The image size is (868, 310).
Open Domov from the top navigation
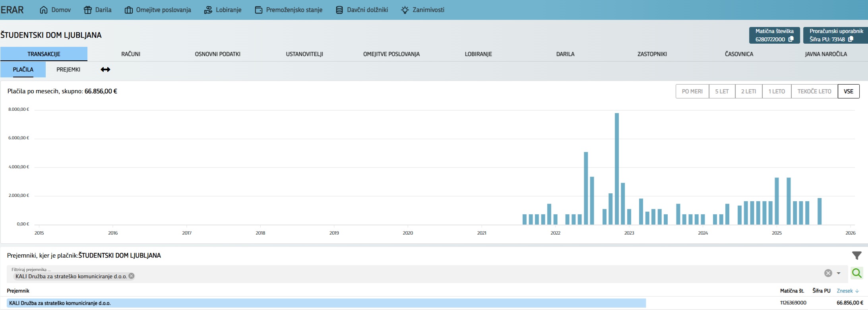(55, 10)
